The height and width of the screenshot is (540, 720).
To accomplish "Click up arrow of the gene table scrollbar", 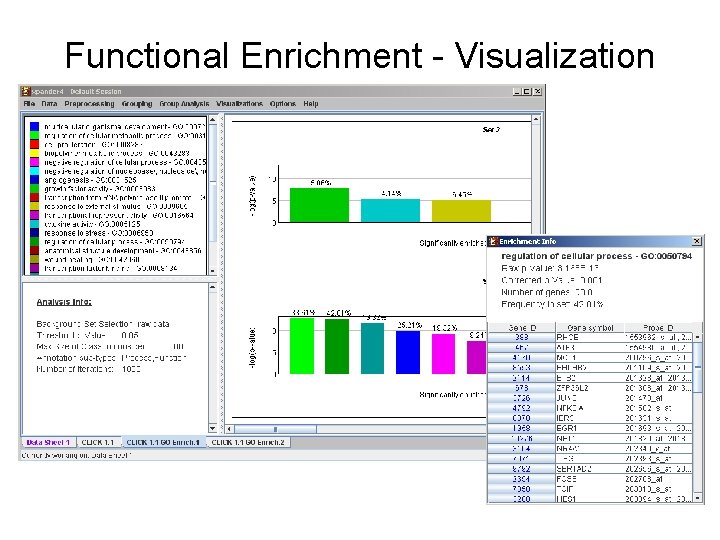I will coord(698,337).
